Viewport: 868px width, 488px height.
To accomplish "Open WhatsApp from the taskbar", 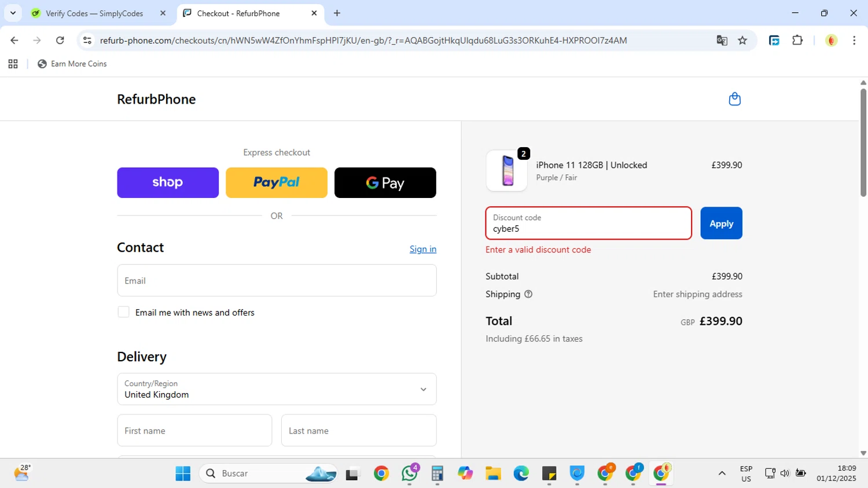I will pyautogui.click(x=410, y=474).
